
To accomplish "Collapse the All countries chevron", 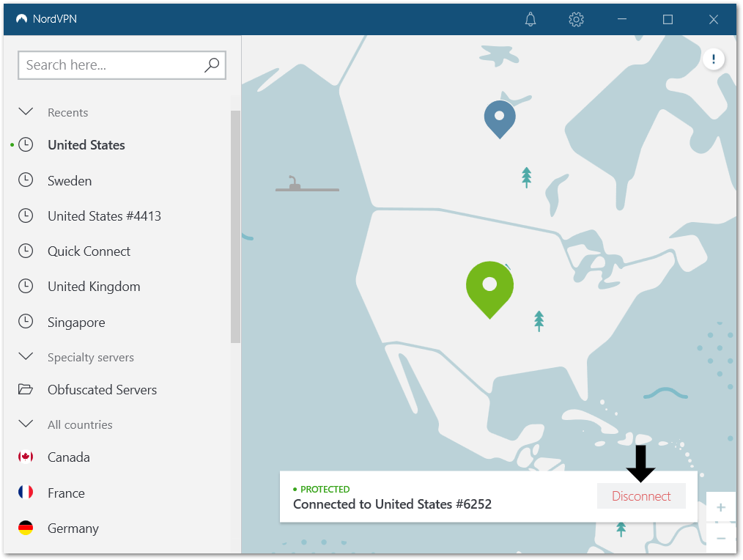I will point(26,424).
